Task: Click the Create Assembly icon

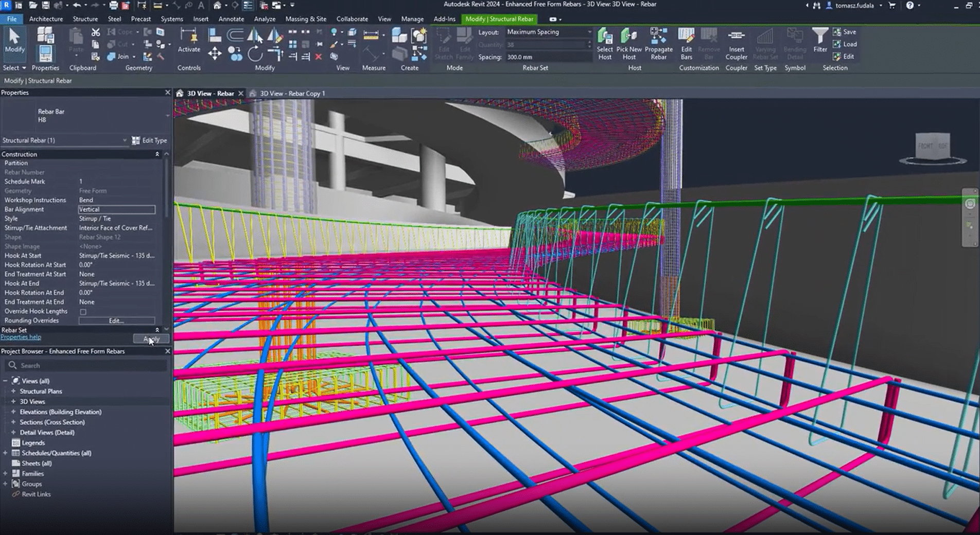Action: tap(399, 35)
